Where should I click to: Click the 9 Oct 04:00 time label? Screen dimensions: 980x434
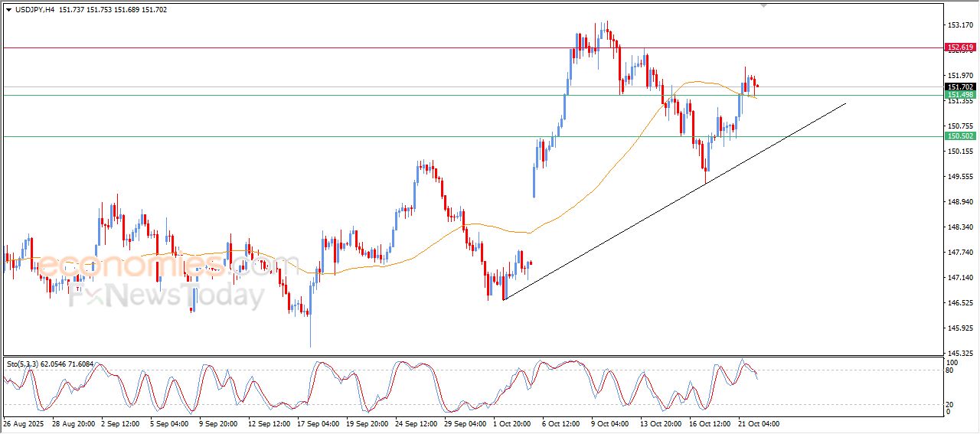[x=609, y=423]
